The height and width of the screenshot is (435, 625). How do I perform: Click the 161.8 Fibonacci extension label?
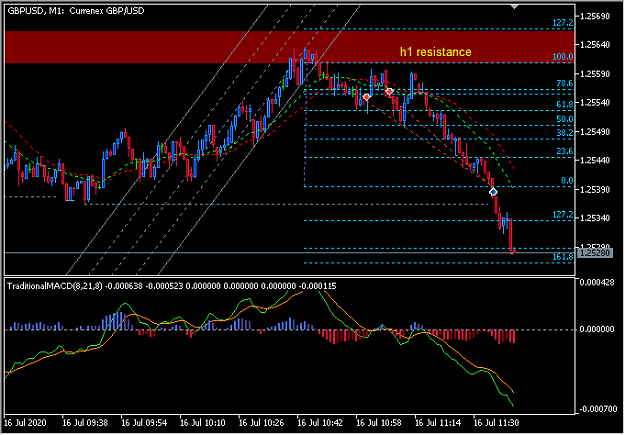[x=563, y=257]
